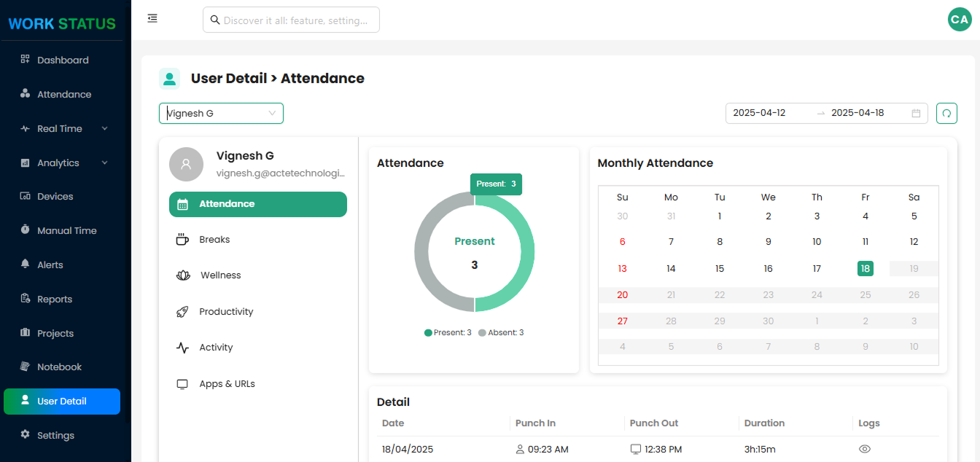Click the Dashboard grid icon in sidebar
Screen dimensions: 980x462
tap(25, 60)
